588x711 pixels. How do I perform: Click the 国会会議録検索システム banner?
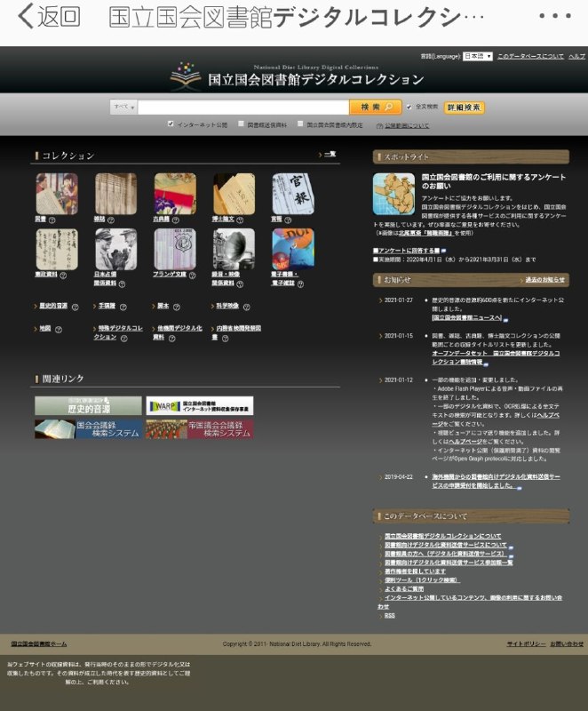88,429
